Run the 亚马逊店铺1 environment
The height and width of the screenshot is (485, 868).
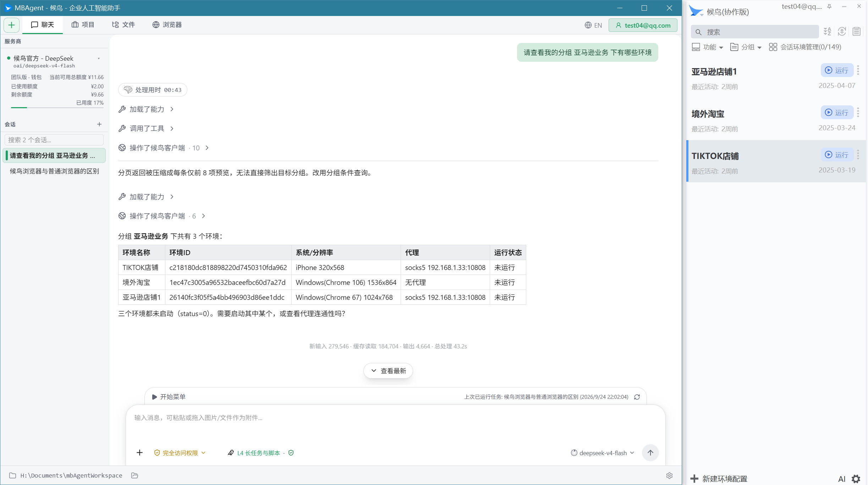(x=837, y=70)
